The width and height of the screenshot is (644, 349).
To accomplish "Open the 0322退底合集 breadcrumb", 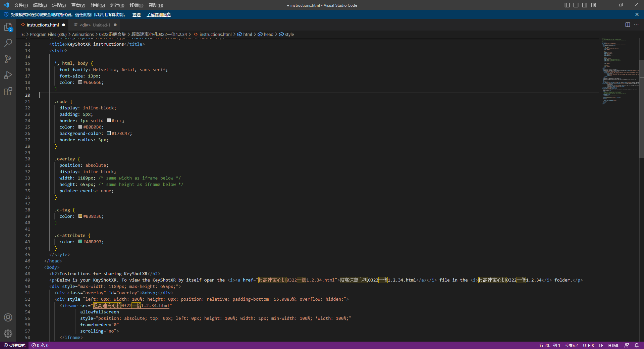I will click(x=112, y=34).
